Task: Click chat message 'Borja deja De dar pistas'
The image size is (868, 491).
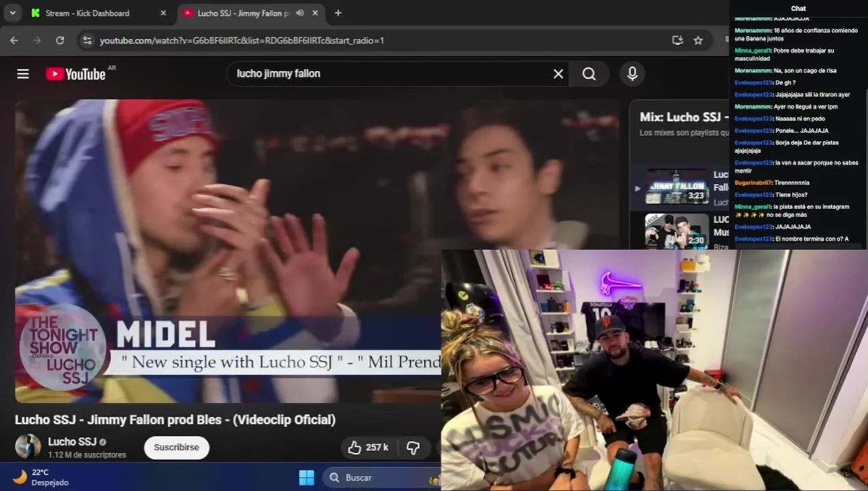Action: click(807, 143)
